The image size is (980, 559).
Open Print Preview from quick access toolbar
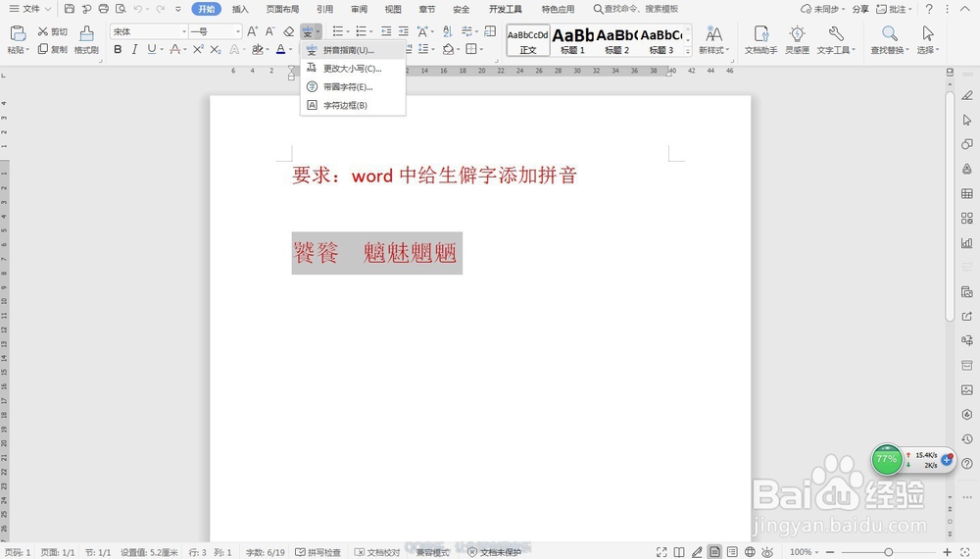[x=121, y=9]
